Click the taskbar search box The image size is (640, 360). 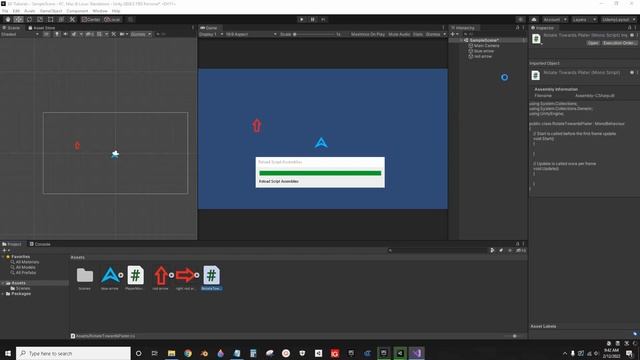click(x=73, y=353)
